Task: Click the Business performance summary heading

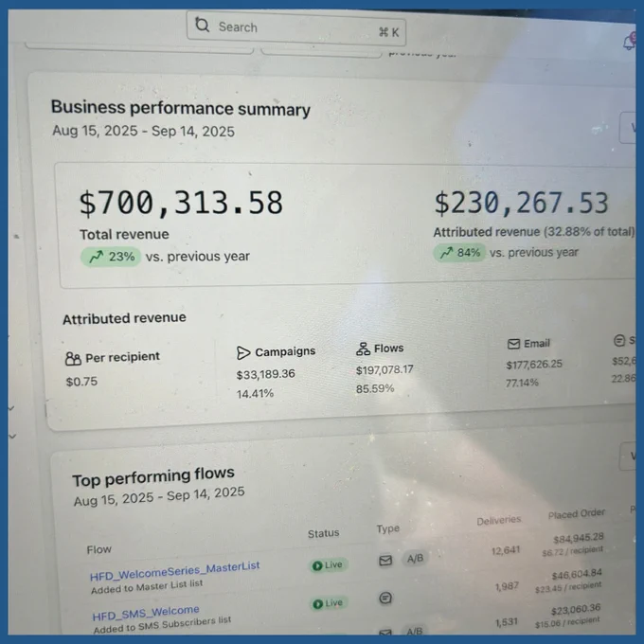Action: click(181, 108)
